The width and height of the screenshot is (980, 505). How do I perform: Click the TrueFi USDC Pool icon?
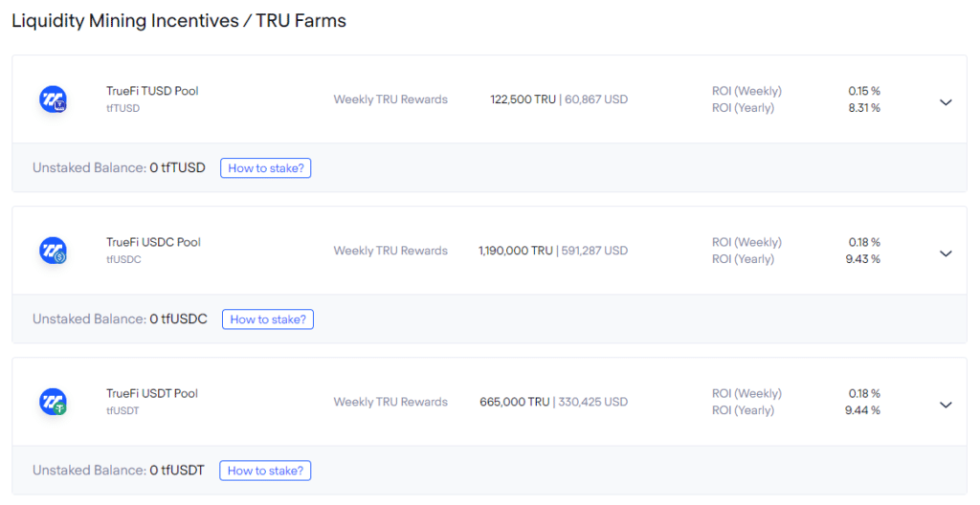point(53,251)
